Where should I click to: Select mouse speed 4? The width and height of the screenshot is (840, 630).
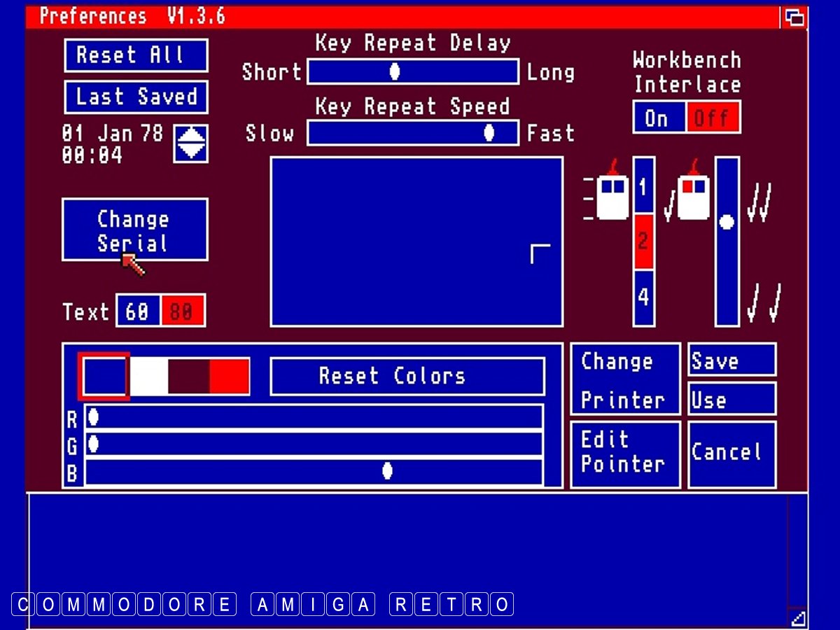[x=643, y=297]
